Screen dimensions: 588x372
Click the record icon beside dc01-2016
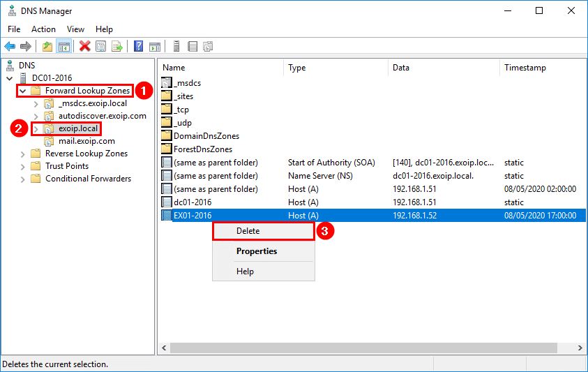pos(167,202)
